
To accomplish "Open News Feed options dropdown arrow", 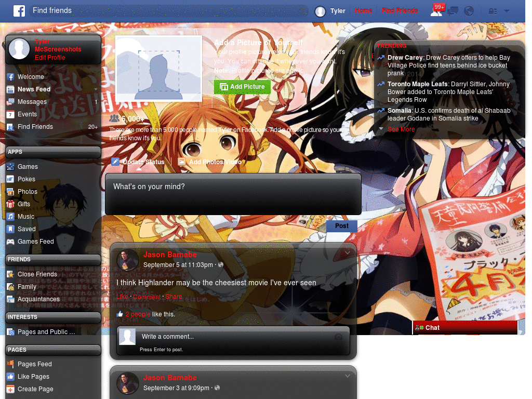I will (96, 89).
